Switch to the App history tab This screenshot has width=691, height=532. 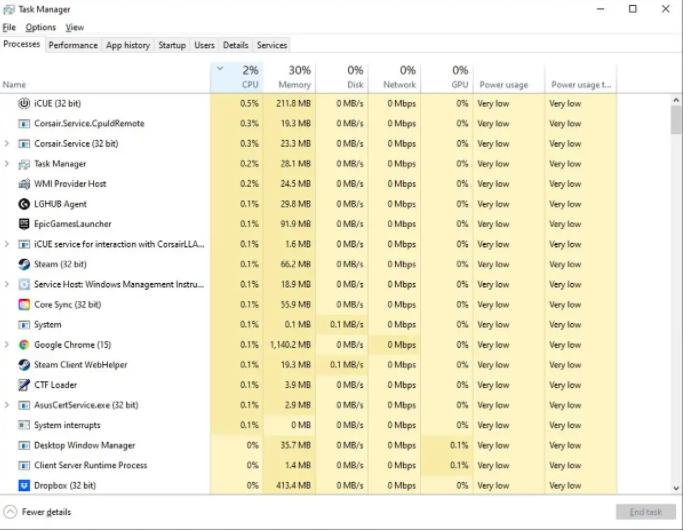(x=128, y=45)
